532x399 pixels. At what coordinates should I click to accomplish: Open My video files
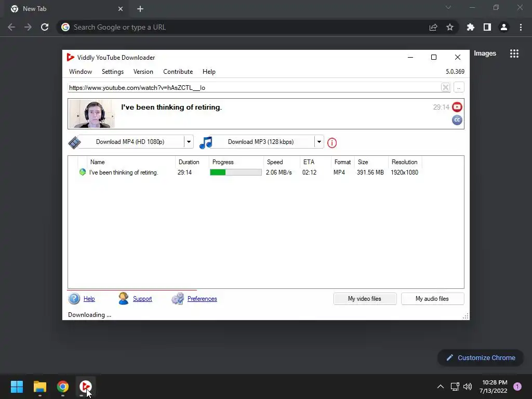[x=365, y=299]
